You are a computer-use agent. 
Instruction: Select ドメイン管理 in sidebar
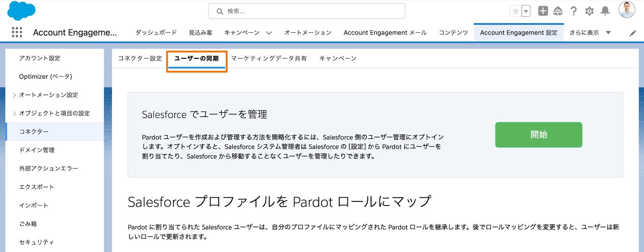pyautogui.click(x=37, y=150)
